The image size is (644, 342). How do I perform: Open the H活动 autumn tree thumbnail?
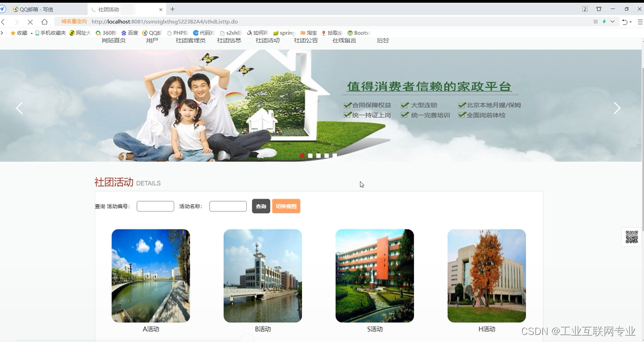click(x=487, y=275)
